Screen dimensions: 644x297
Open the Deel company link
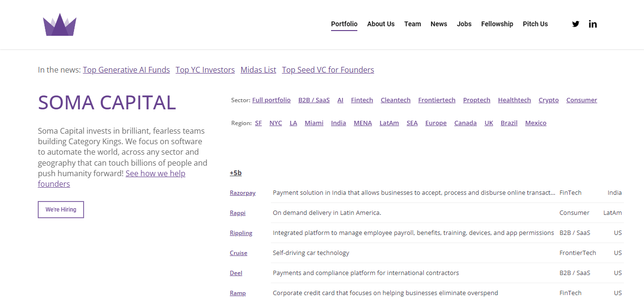236,273
